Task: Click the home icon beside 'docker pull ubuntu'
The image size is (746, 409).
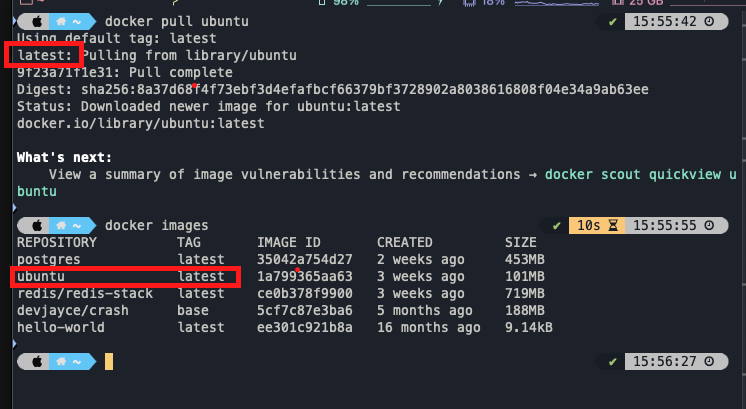Action: click(61, 21)
